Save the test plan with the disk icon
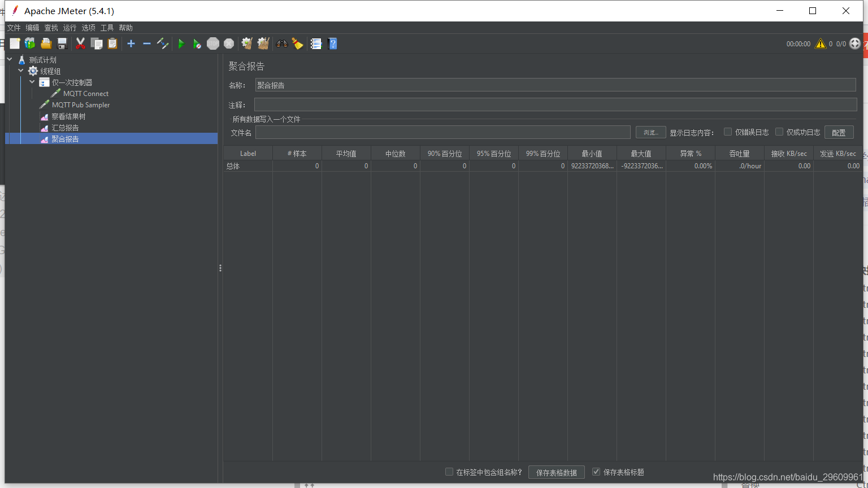Viewport: 868px width, 488px height. tap(62, 43)
